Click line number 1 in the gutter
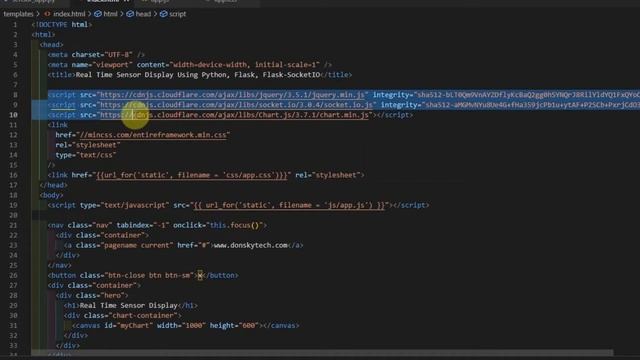The image size is (640, 360). (15, 25)
